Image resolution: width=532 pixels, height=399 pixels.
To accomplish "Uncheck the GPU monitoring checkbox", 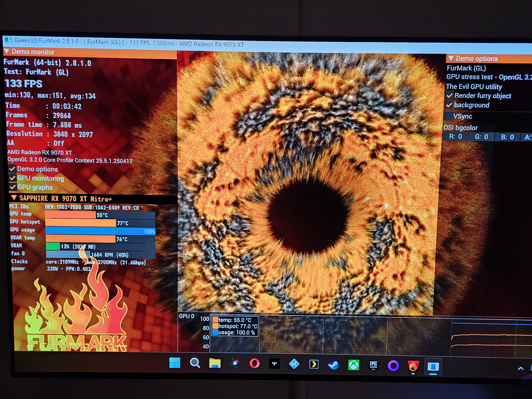I will coord(13,178).
